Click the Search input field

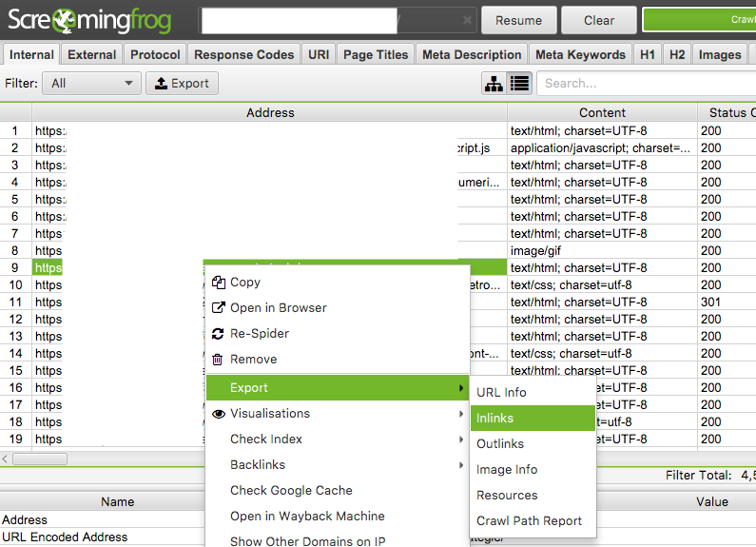click(x=647, y=84)
